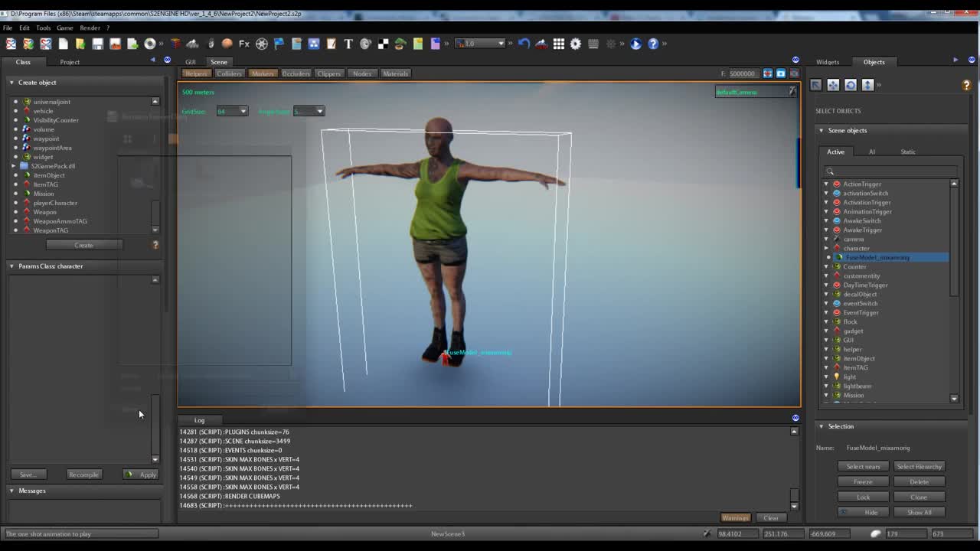Click the Create button in the Class panel
980x551 pixels.
(x=84, y=245)
